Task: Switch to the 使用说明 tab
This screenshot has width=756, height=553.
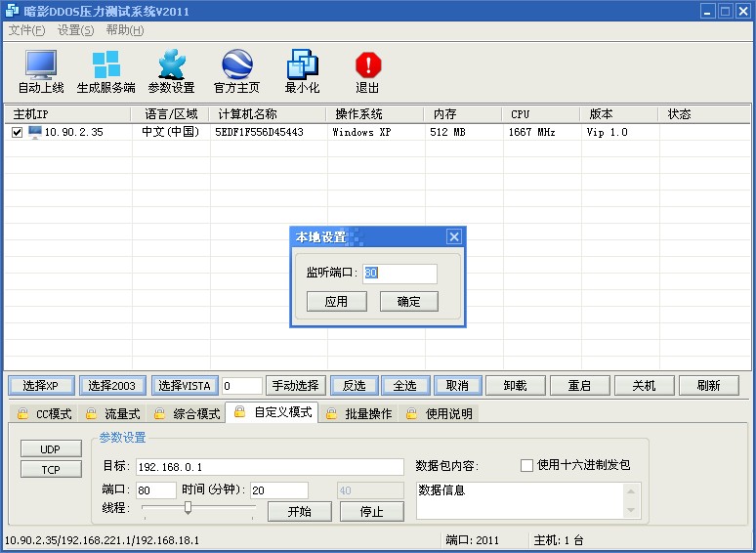Action: [447, 413]
